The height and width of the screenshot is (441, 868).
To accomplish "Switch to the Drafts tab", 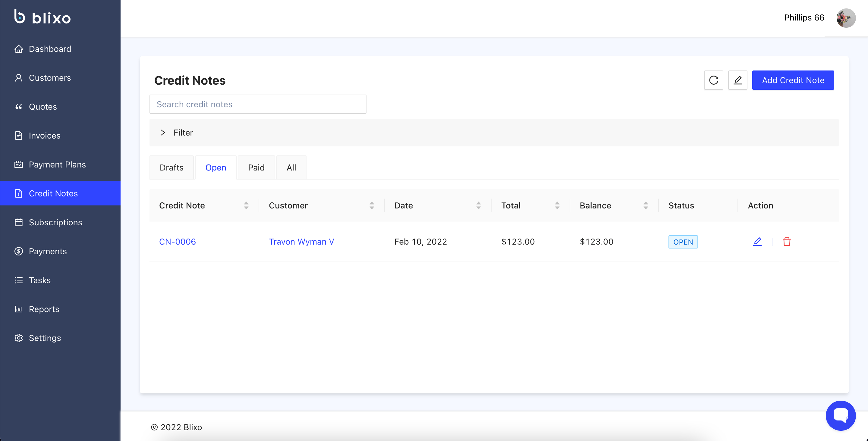I will tap(171, 167).
